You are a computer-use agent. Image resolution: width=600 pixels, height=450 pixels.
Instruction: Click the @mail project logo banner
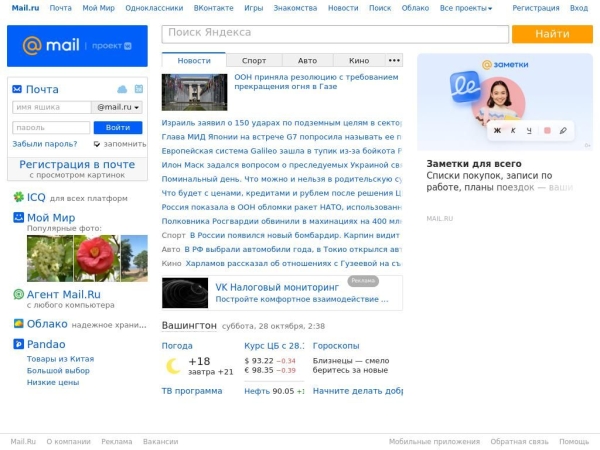[x=77, y=46]
